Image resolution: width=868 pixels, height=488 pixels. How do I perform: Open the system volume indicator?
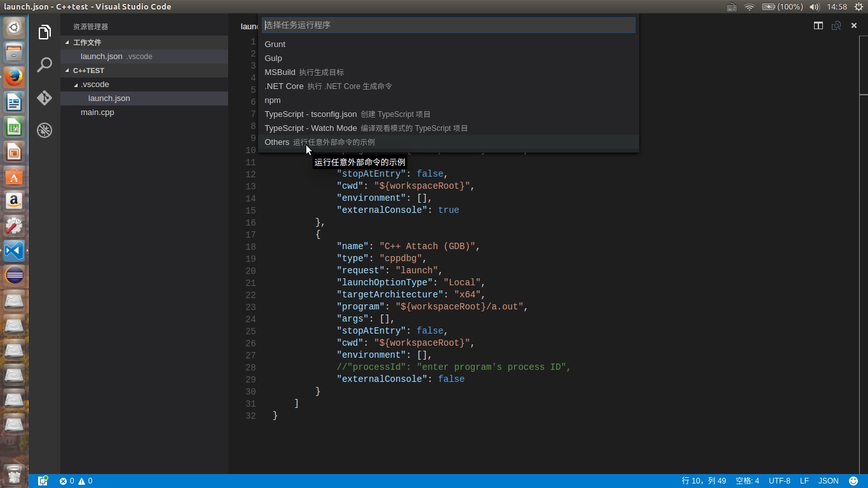pyautogui.click(x=814, y=7)
